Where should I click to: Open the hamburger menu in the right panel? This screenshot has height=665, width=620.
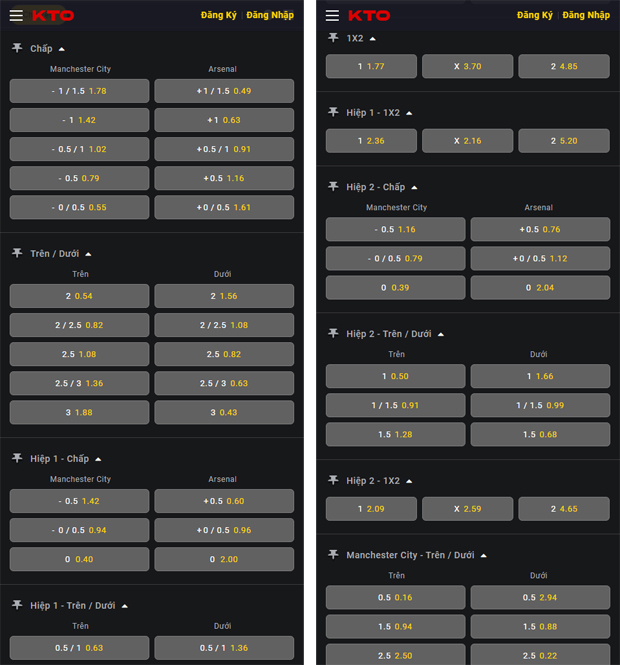point(333,15)
